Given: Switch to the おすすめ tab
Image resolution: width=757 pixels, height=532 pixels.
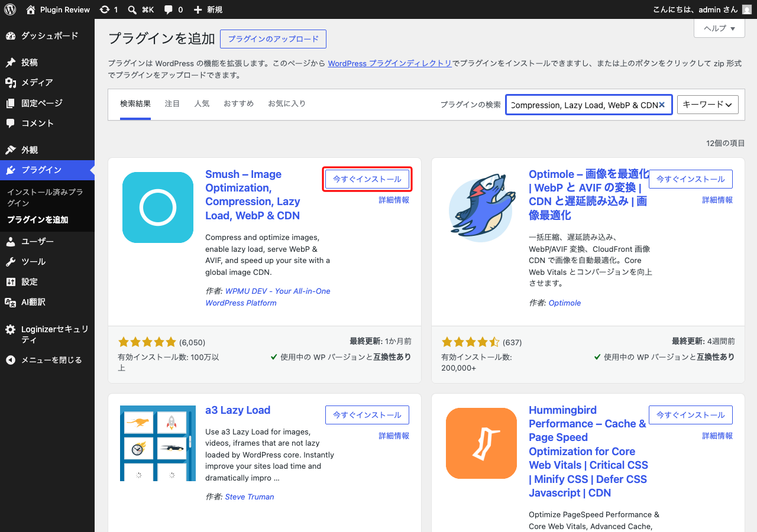Looking at the screenshot, I should point(238,104).
